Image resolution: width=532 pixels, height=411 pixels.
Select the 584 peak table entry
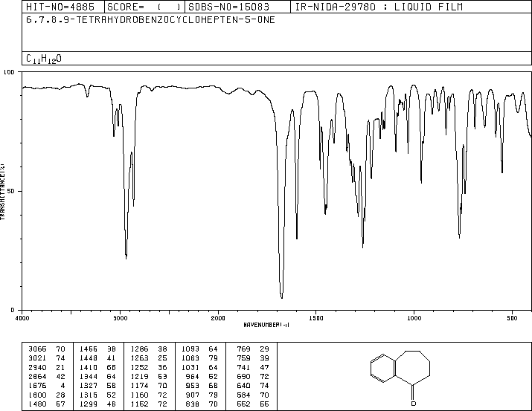point(253,395)
